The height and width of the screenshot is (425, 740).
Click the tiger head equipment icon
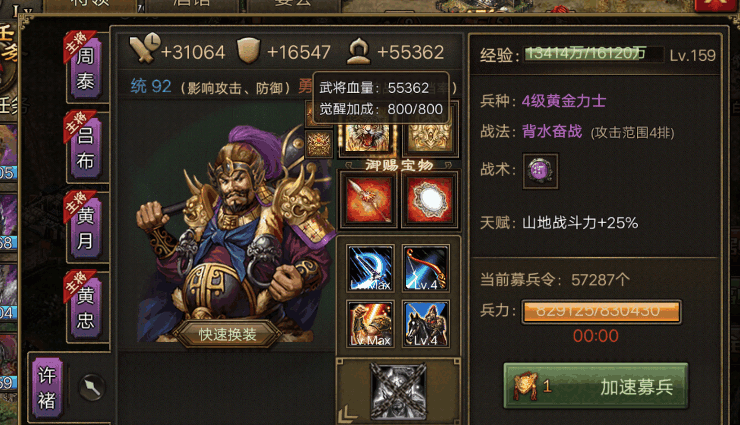pos(368,136)
